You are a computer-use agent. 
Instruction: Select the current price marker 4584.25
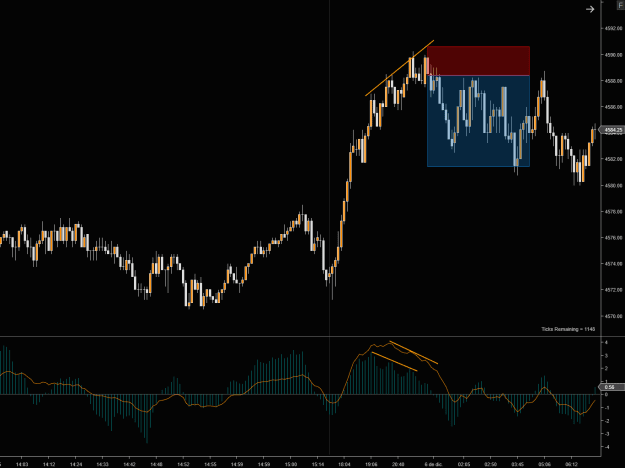click(x=612, y=130)
